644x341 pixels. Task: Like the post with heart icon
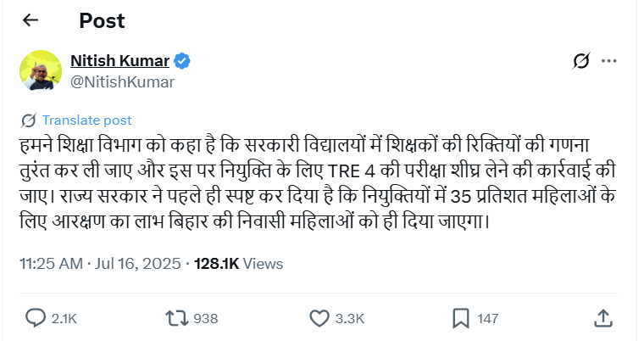point(319,318)
